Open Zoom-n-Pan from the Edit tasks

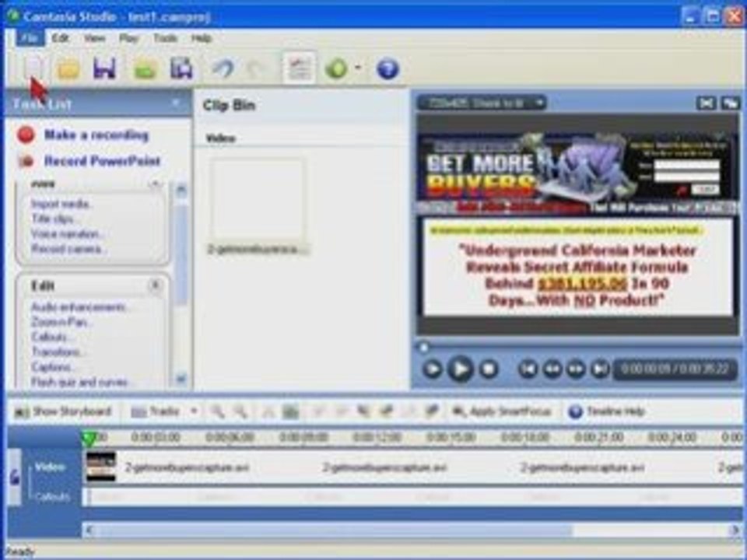(x=61, y=322)
